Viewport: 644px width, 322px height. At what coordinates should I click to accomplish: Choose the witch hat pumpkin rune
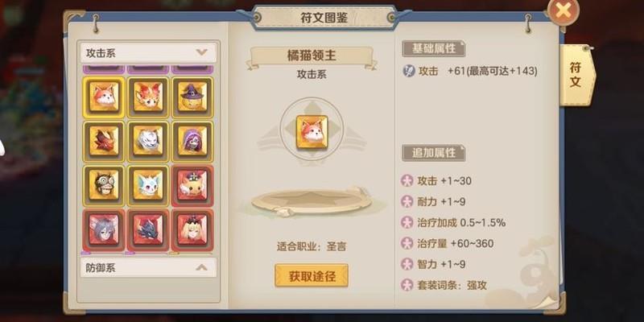pos(192,97)
